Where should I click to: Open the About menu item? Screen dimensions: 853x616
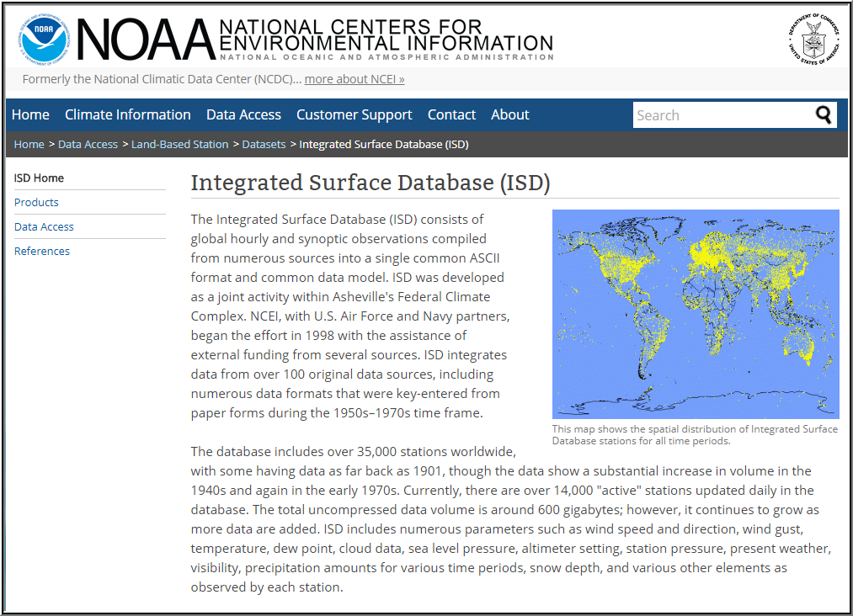509,114
